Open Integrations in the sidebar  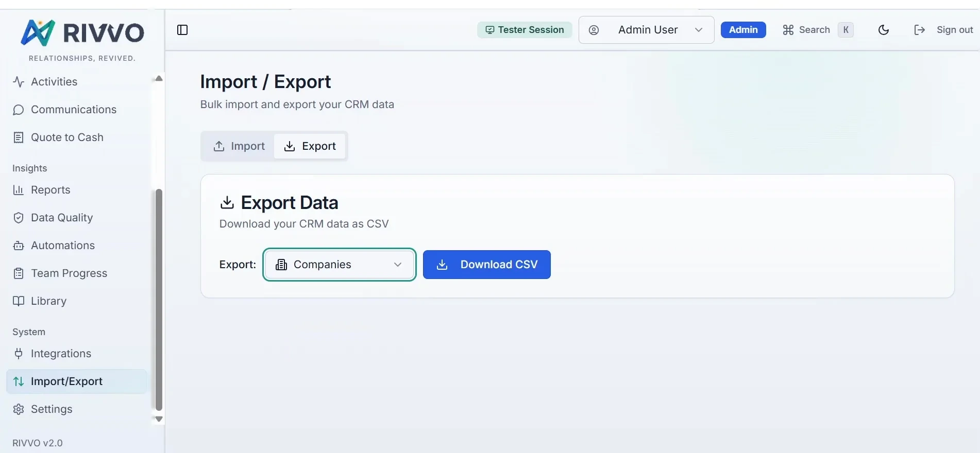coord(76,354)
